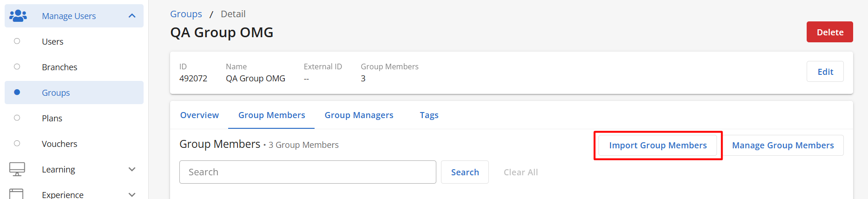868x199 pixels.
Task: Select the Branches radio bullet
Action: pos(17,67)
